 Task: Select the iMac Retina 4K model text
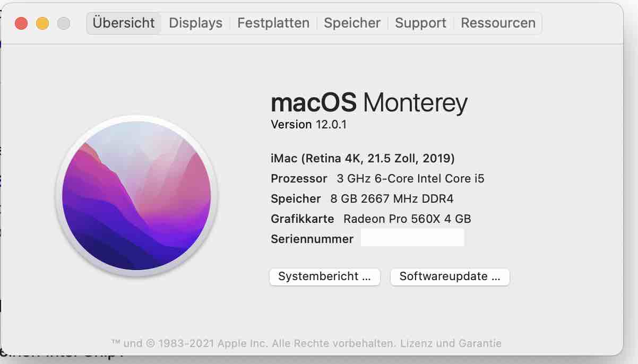pos(363,158)
